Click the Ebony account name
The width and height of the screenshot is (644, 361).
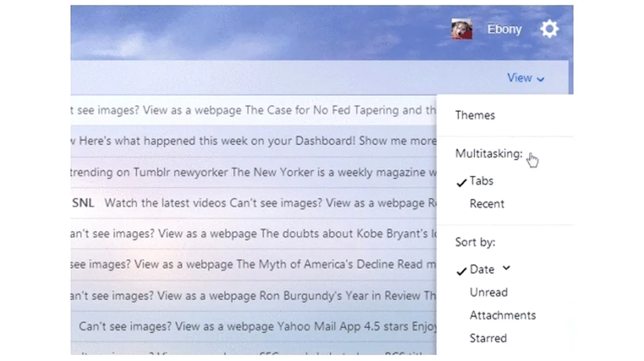point(504,29)
